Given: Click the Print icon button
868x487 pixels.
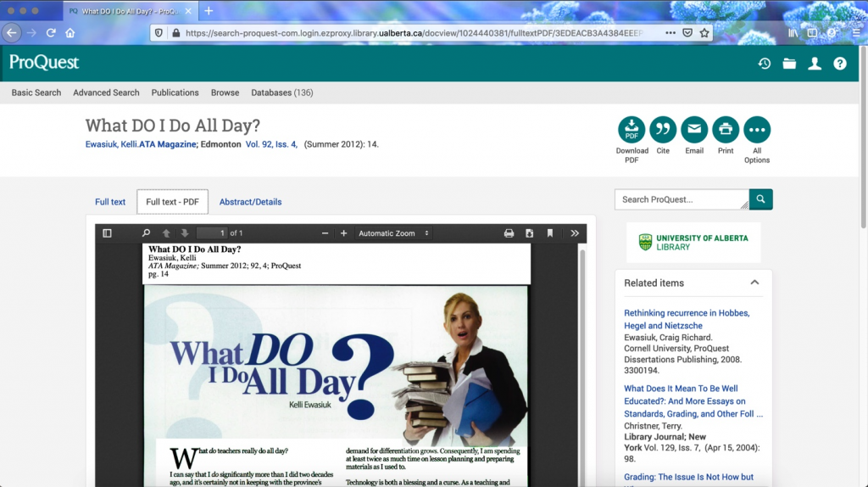Looking at the screenshot, I should tap(726, 130).
